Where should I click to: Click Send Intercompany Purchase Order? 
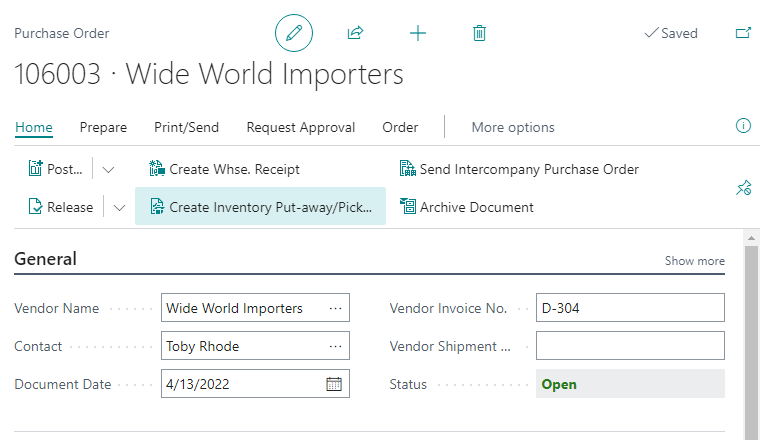pos(518,169)
